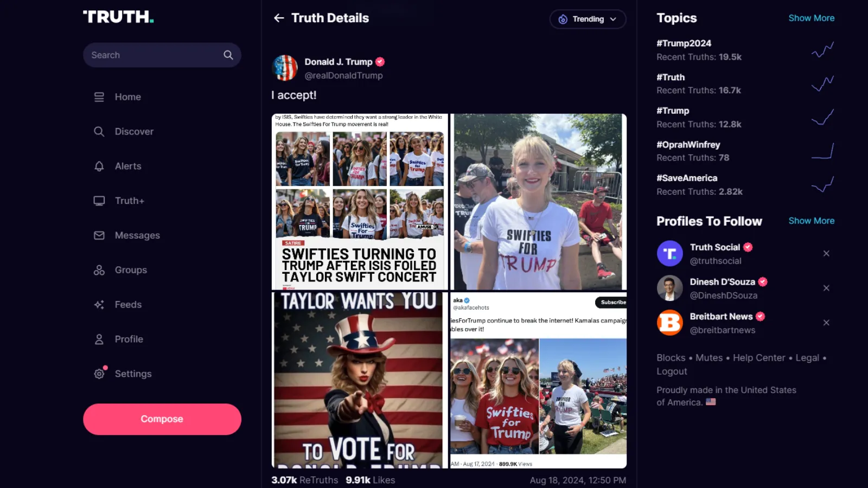Image resolution: width=868 pixels, height=488 pixels.
Task: Open Truth+ streaming page
Action: pos(130,201)
